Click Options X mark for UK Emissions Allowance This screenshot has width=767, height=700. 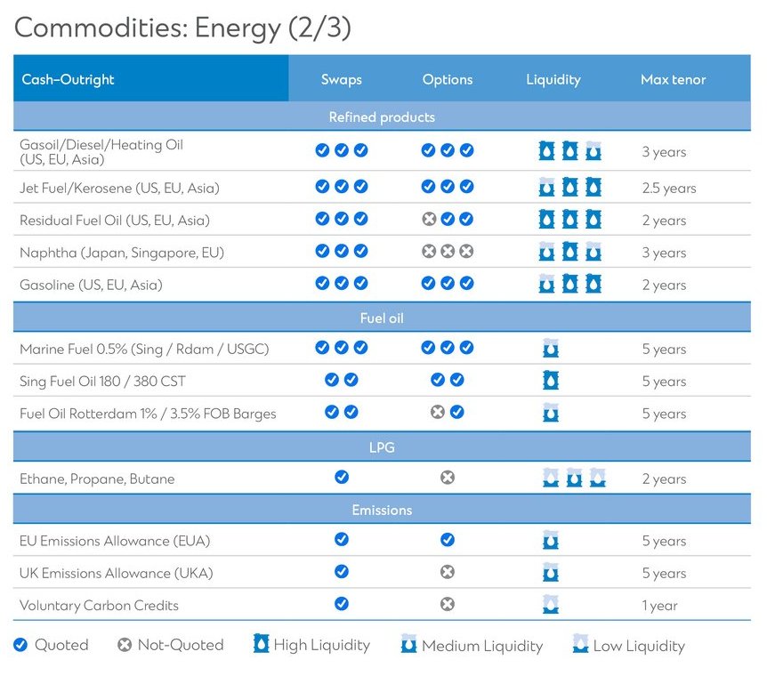tap(448, 572)
